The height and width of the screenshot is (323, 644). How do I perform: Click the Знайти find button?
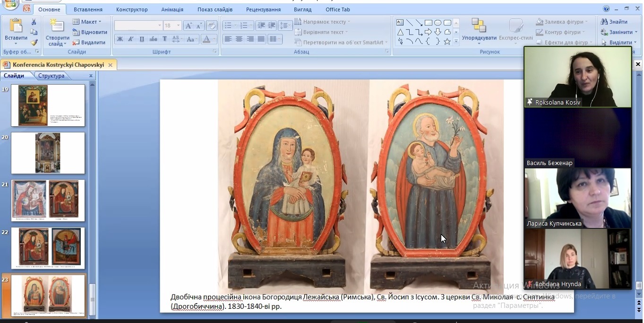(614, 22)
